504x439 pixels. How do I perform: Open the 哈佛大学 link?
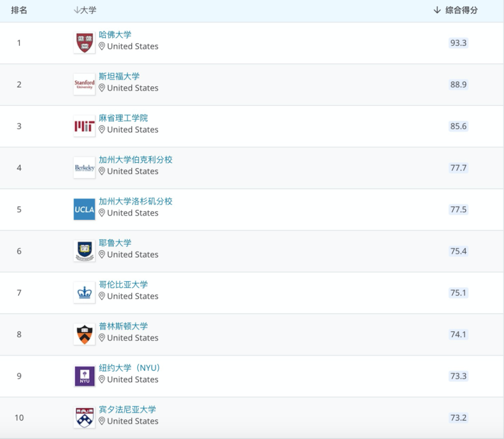115,35
